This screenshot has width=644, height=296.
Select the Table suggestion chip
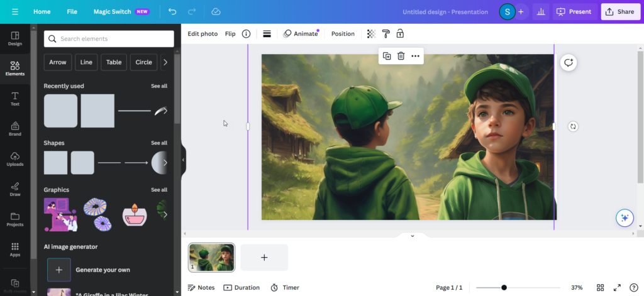[114, 62]
